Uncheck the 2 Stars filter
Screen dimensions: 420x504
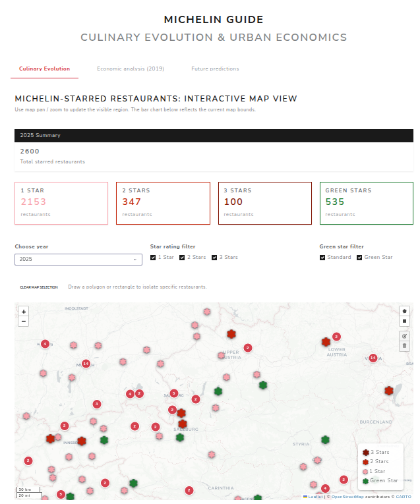click(x=182, y=258)
